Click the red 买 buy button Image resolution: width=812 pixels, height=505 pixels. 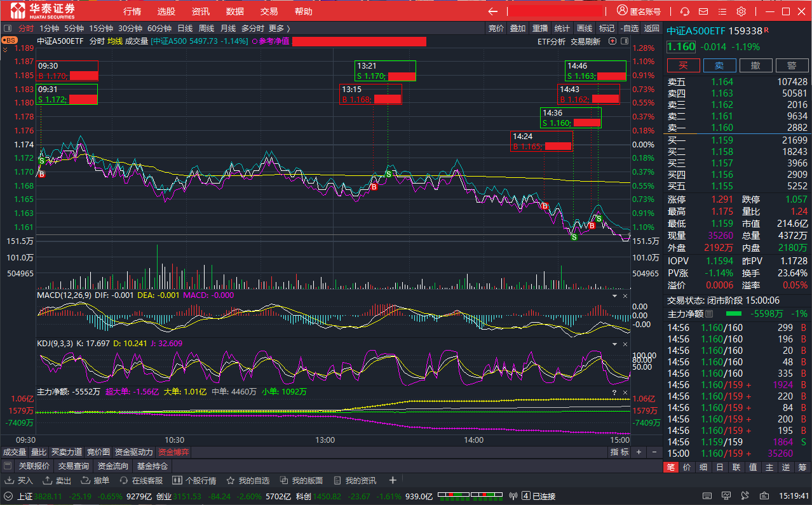point(683,65)
